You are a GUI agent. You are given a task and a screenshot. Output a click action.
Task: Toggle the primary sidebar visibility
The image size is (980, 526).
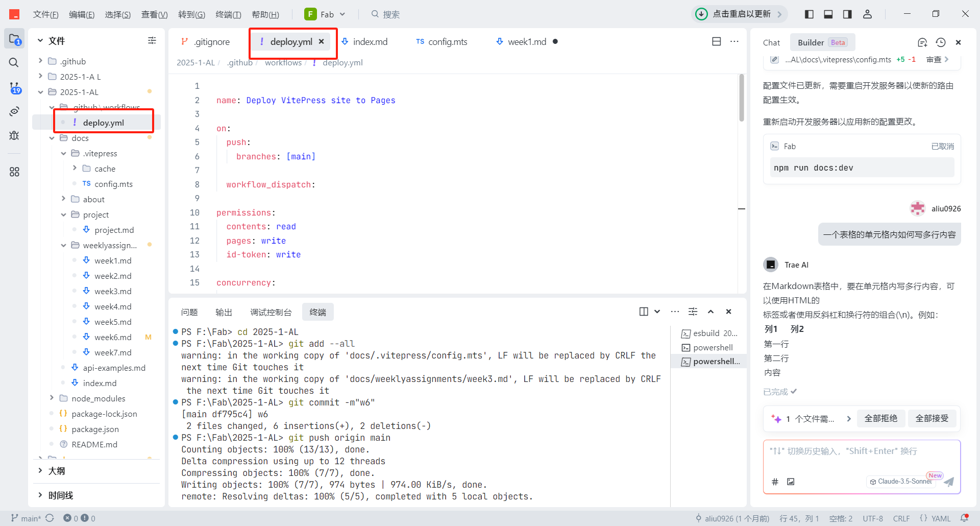[x=809, y=14]
